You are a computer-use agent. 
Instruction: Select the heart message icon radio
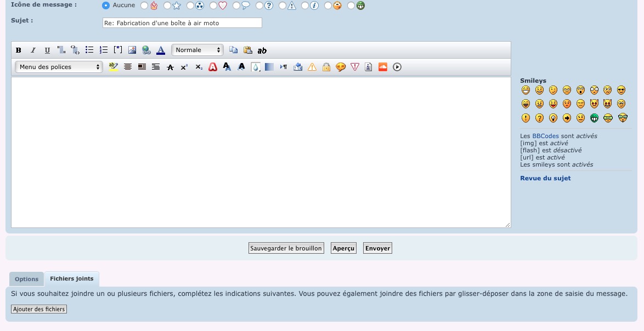[x=213, y=6]
